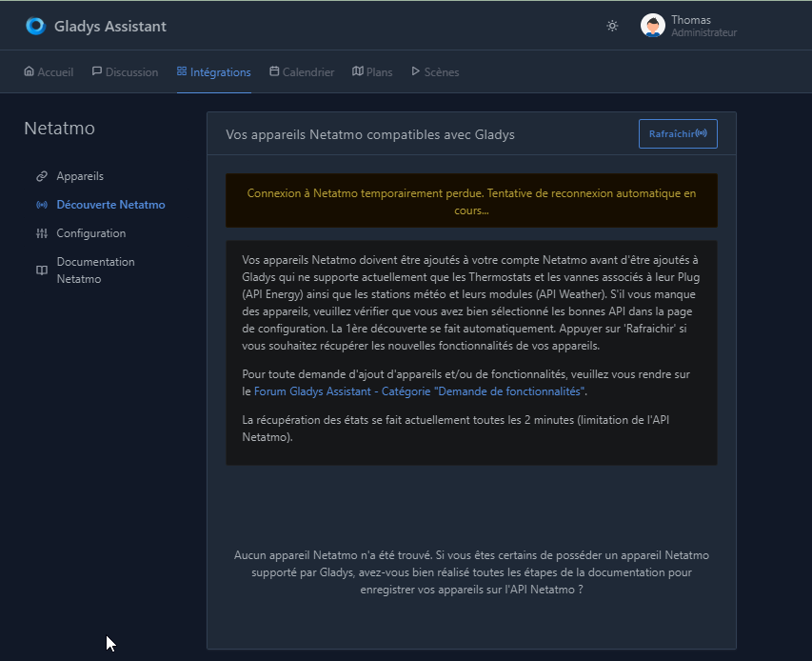Open the Configuration sidebar item

(x=91, y=233)
